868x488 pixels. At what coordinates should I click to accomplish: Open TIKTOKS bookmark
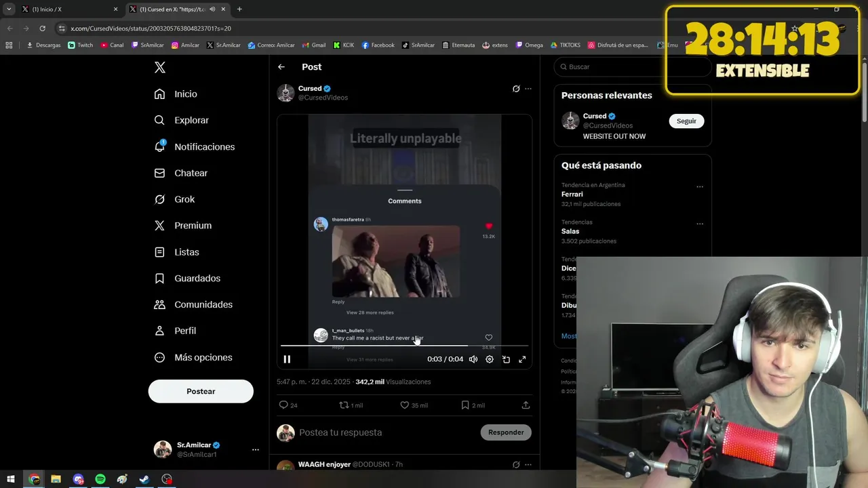pyautogui.click(x=566, y=45)
